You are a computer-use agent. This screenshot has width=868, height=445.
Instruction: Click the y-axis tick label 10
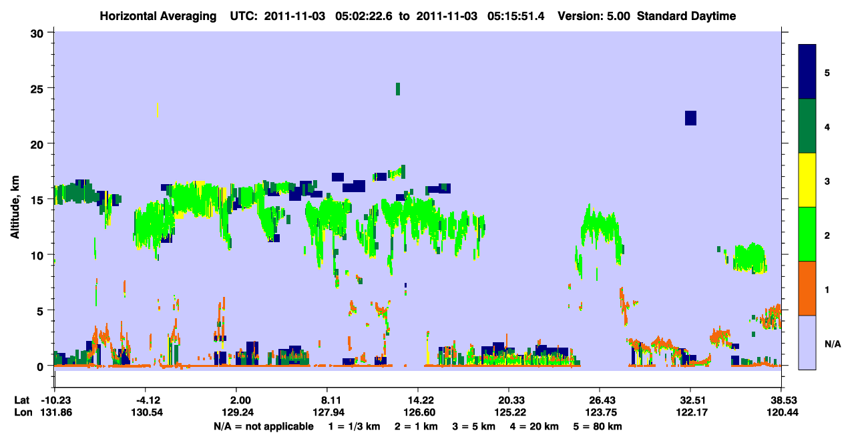(39, 255)
